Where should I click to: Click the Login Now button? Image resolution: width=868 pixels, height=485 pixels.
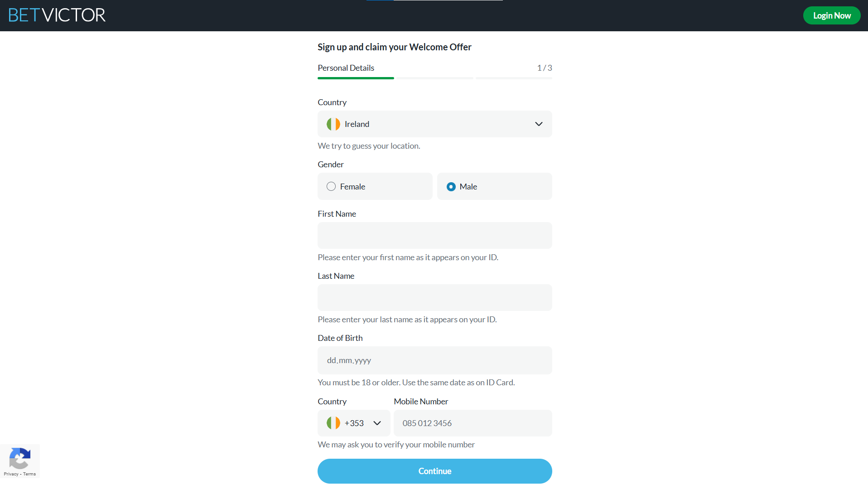tap(832, 15)
